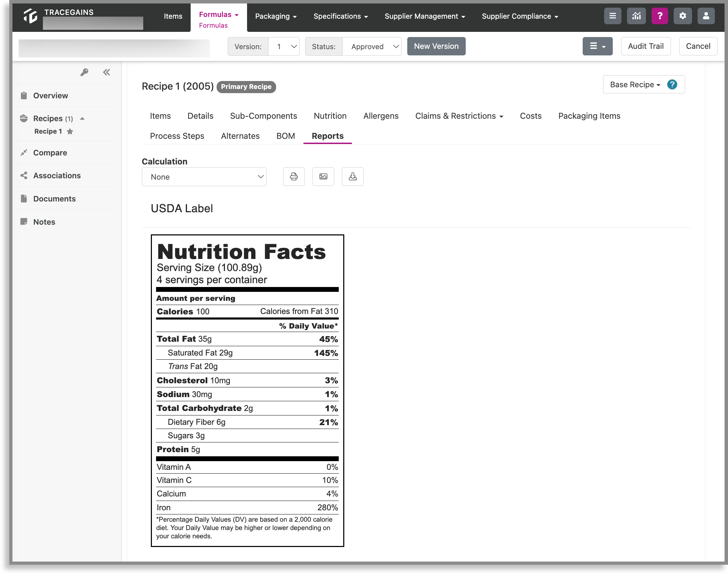Go to Items in the top navigation
The width and height of the screenshot is (728, 574).
tap(173, 16)
